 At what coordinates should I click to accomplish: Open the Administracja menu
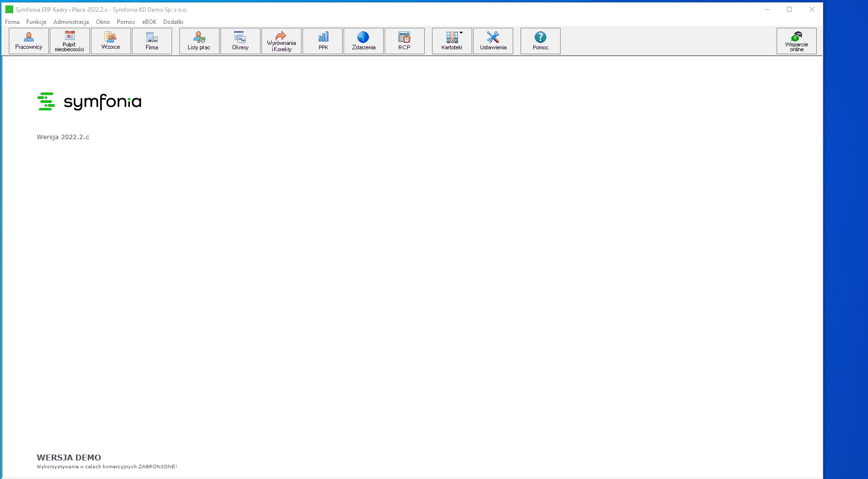point(71,22)
